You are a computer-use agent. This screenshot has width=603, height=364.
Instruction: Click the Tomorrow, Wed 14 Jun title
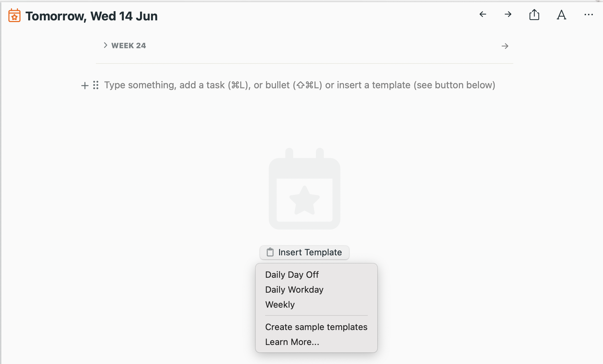(x=91, y=16)
